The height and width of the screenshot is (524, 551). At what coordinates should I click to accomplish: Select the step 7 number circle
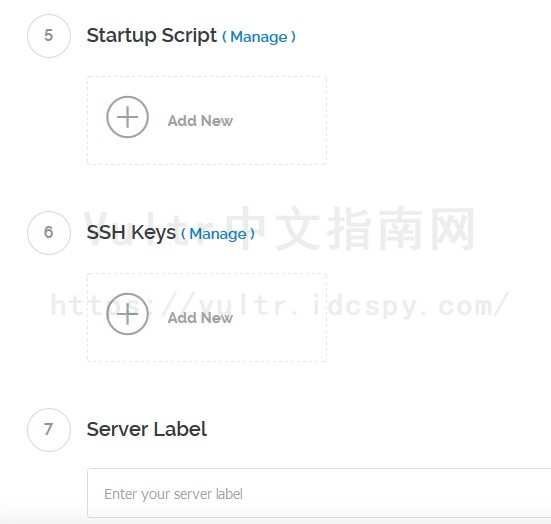[49, 429]
